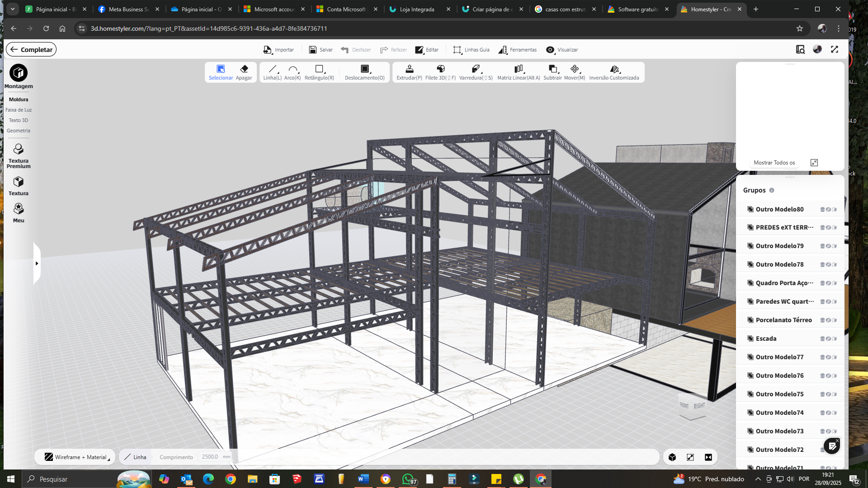Open the Ferramentas dropdown menu

(518, 50)
